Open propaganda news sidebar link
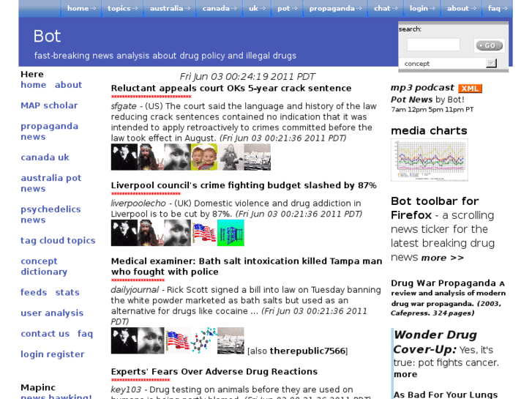 tap(49, 131)
